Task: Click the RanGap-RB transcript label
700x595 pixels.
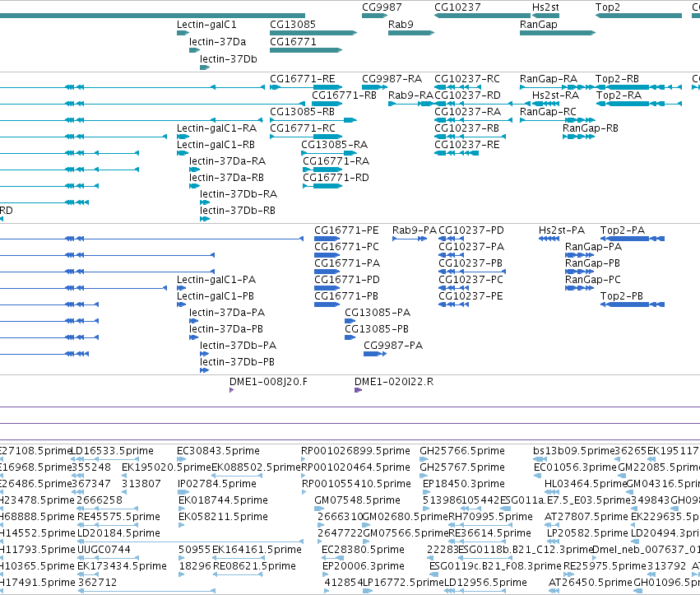Action: (x=591, y=128)
